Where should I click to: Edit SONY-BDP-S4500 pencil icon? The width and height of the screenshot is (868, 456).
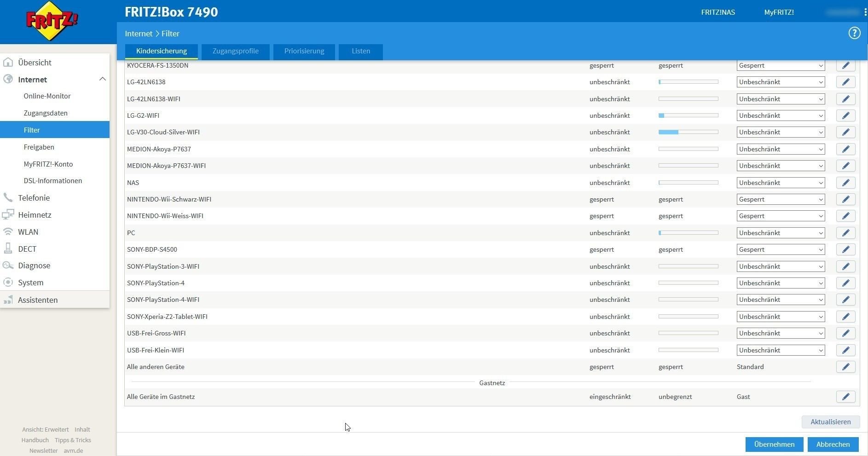click(x=845, y=249)
